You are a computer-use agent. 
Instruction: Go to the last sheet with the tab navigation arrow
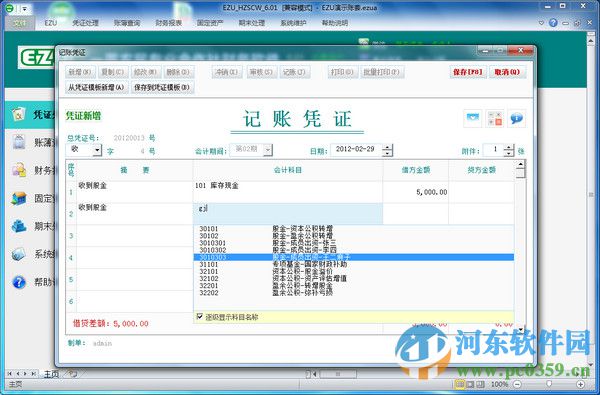click(x=34, y=373)
